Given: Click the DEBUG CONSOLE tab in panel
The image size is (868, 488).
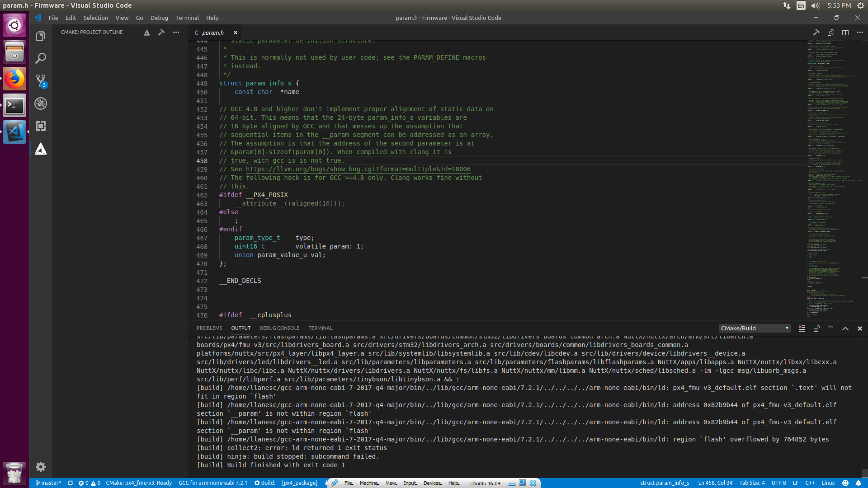Looking at the screenshot, I should [279, 328].
